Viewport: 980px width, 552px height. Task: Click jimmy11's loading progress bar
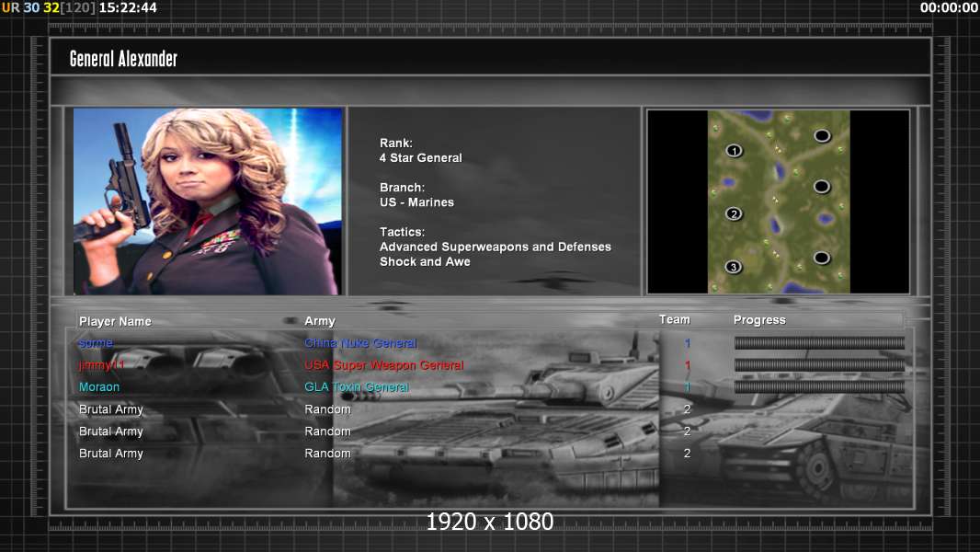pos(819,365)
